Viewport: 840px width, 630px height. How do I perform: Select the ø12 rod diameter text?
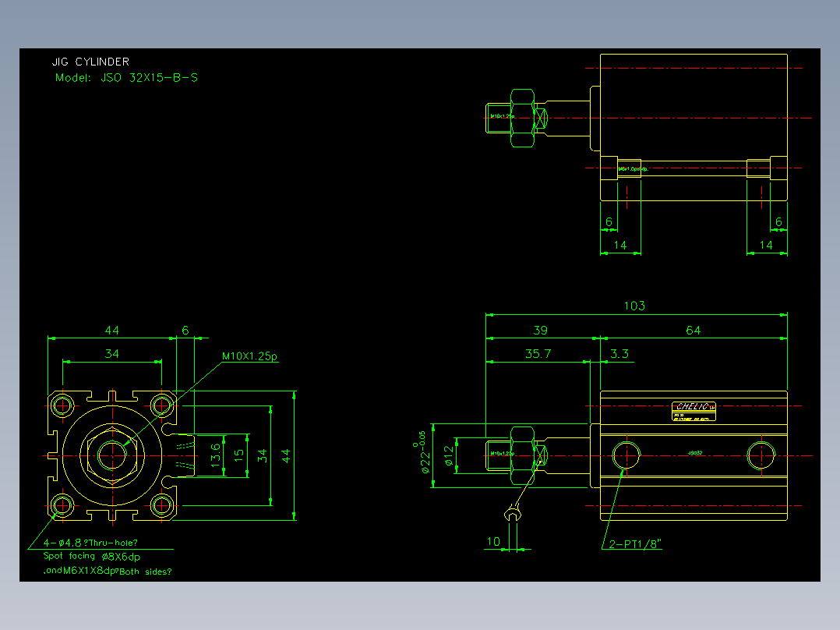pos(449,456)
